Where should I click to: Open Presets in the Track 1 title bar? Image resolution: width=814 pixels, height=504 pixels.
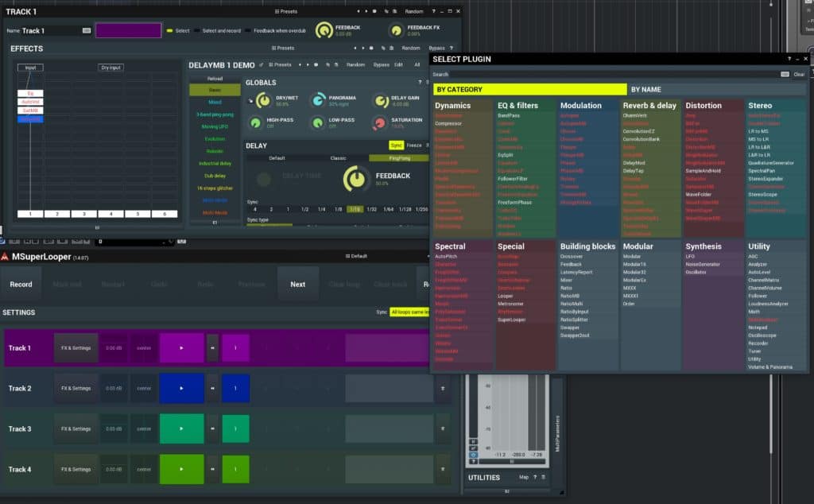click(286, 11)
